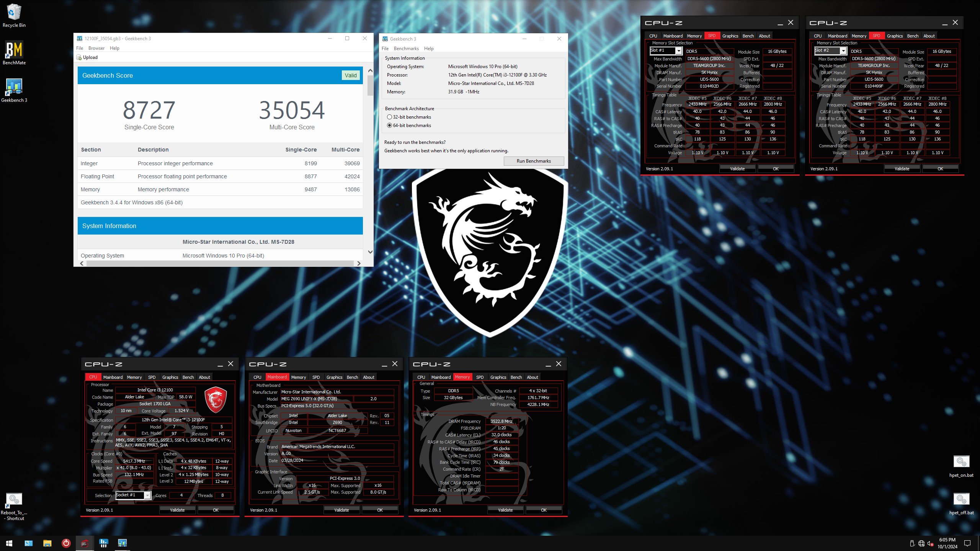The height and width of the screenshot is (551, 980).
Task: Switch to About tab in CPU-Z Memory window
Action: tap(532, 377)
